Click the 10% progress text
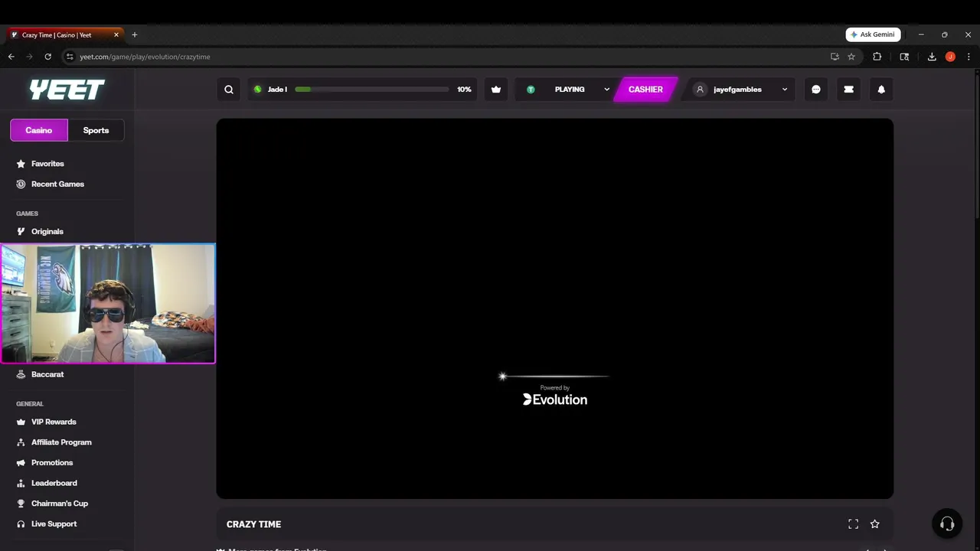The image size is (980, 551). 464,90
